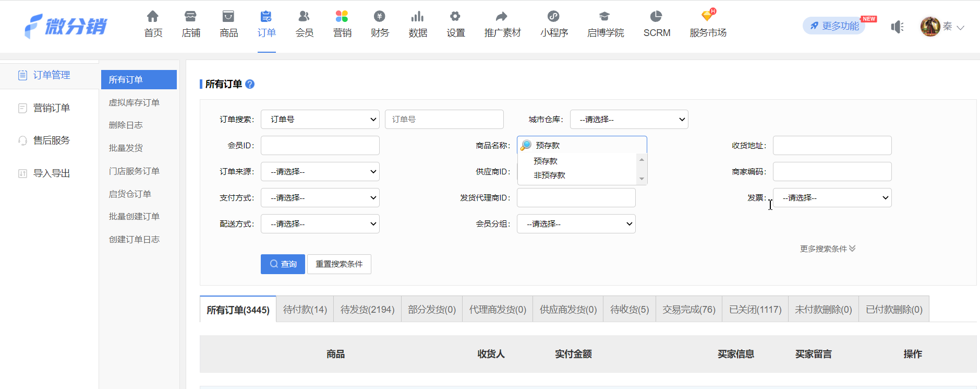
Task: Open the 数据 bar chart icon
Action: pos(418,17)
